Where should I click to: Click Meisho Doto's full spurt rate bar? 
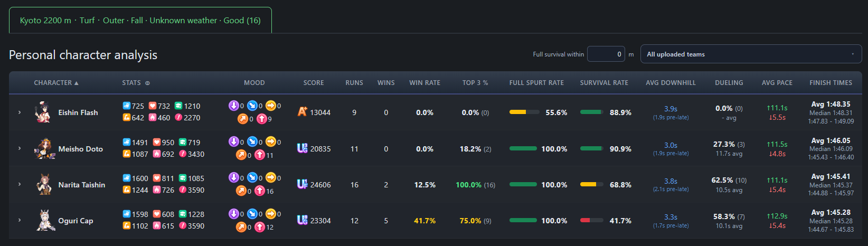coord(523,149)
